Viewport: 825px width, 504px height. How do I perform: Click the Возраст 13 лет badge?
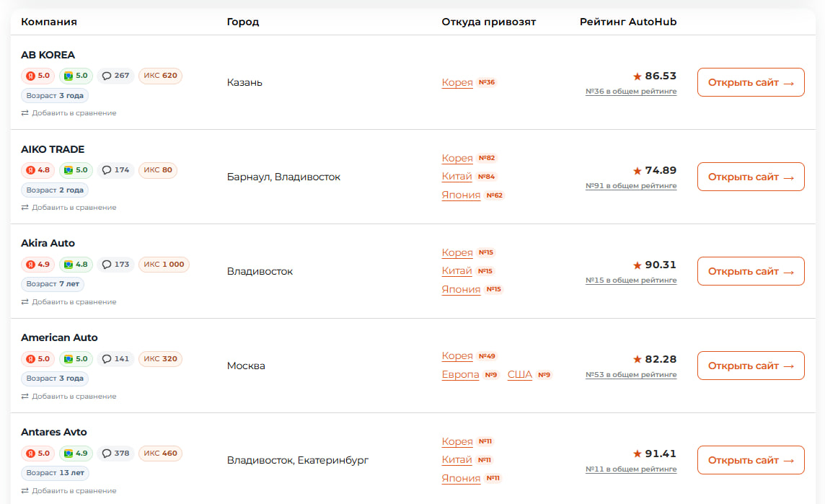click(x=56, y=473)
